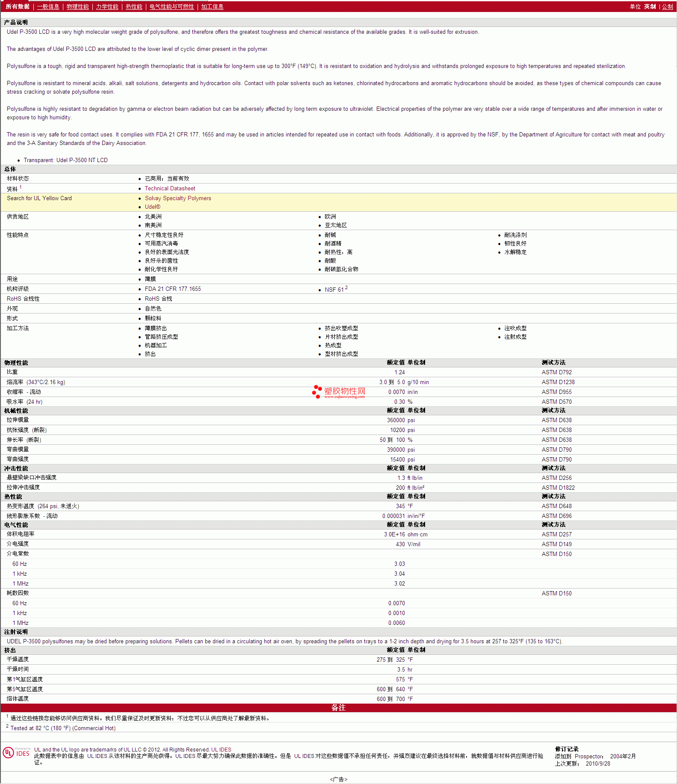Click the <广告> label at bottom
Screen dimensions: 677x784
tap(339, 779)
